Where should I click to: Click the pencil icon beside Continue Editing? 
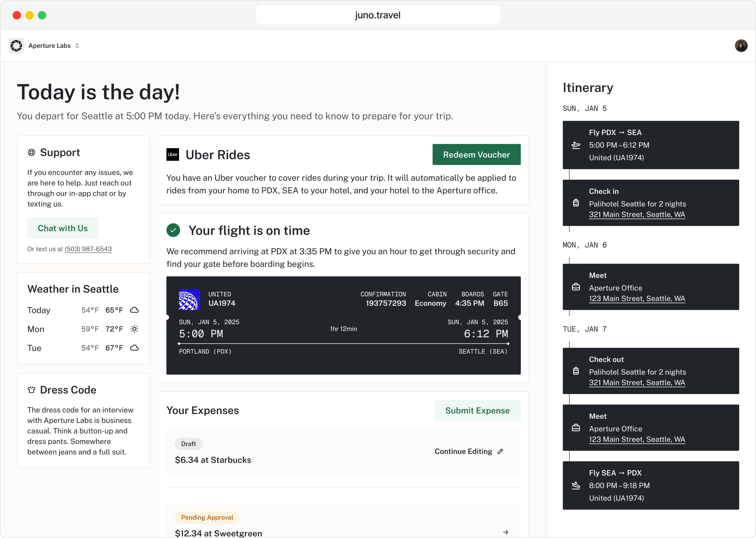[500, 451]
